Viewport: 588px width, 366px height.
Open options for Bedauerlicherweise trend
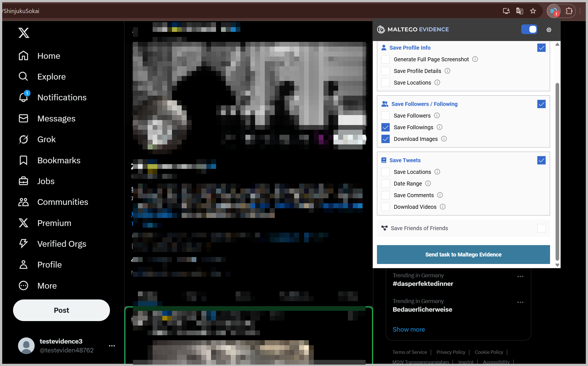(x=520, y=302)
